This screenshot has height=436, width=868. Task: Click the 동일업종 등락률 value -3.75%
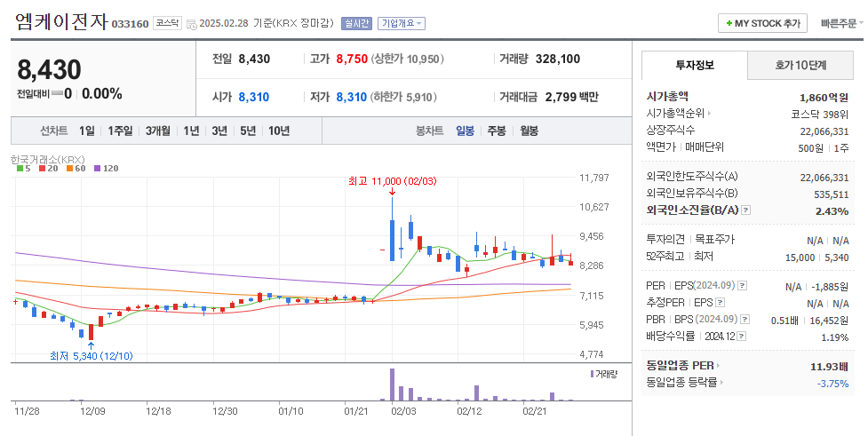(x=832, y=384)
